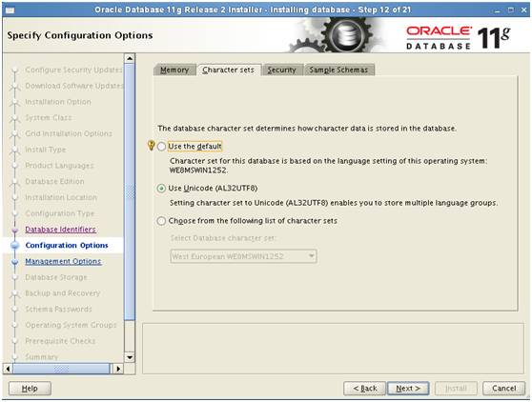Select the Use the default radio button
Image resolution: width=532 pixels, height=402 pixels.
pos(161,147)
